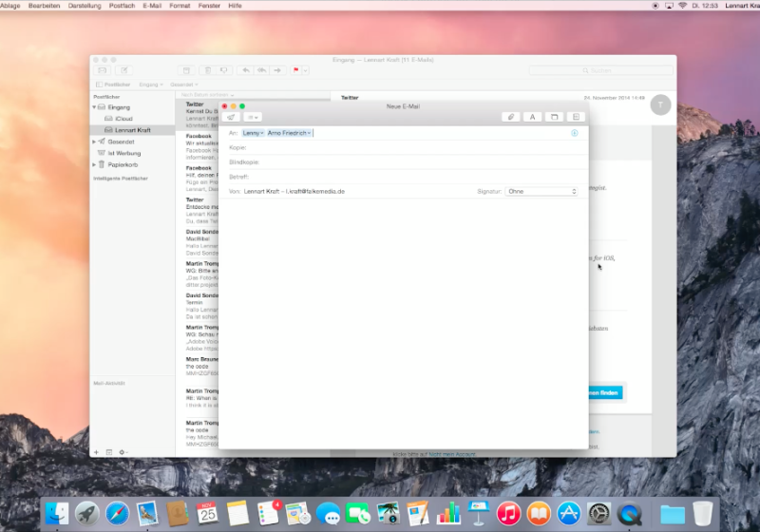Screen dimensions: 760x532
Task: Open the Bearbeiten menu
Action: point(44,6)
